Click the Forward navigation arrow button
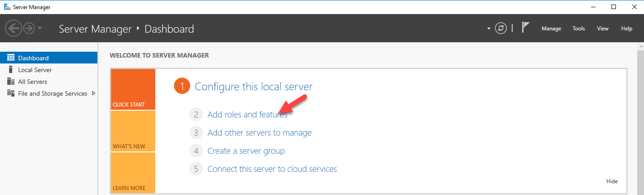The height and width of the screenshot is (195, 644). pyautogui.click(x=29, y=29)
